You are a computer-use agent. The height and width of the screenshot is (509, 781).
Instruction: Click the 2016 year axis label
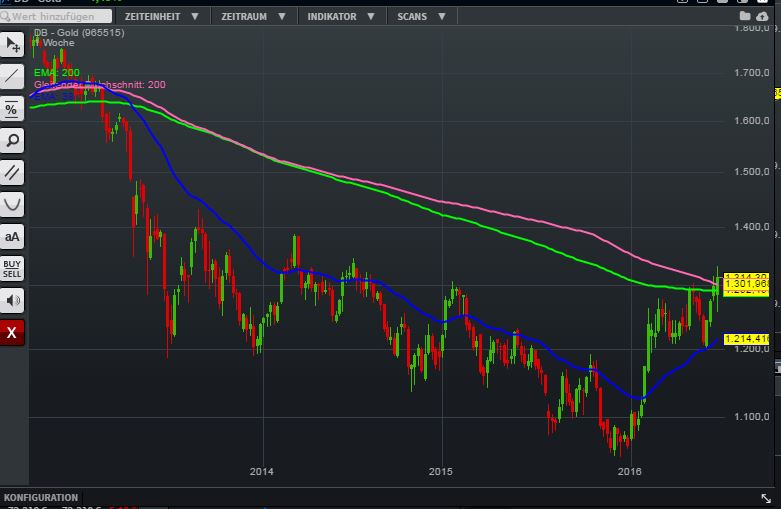pyautogui.click(x=630, y=471)
